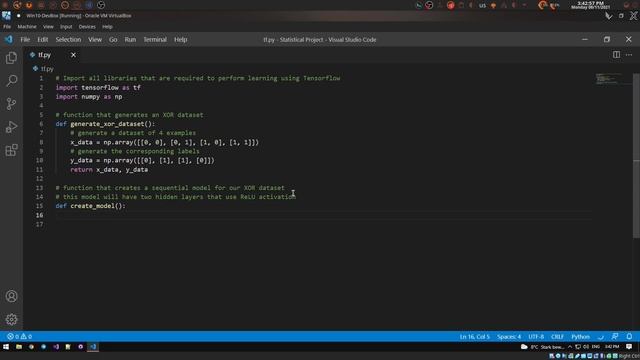Open VS Code File menu

[x=25, y=40]
